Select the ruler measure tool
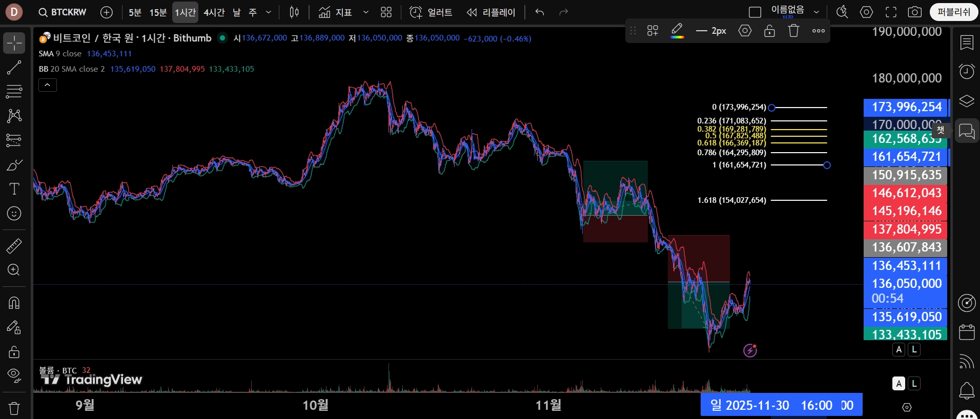Viewport: 980px width, 419px height. [x=14, y=246]
